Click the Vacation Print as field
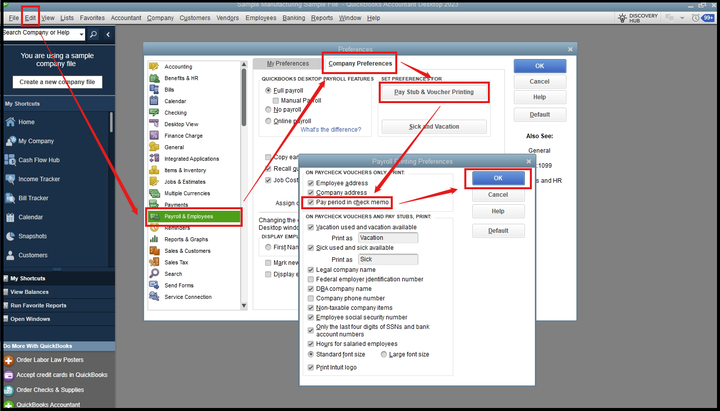This screenshot has height=411, width=720. (x=388, y=238)
